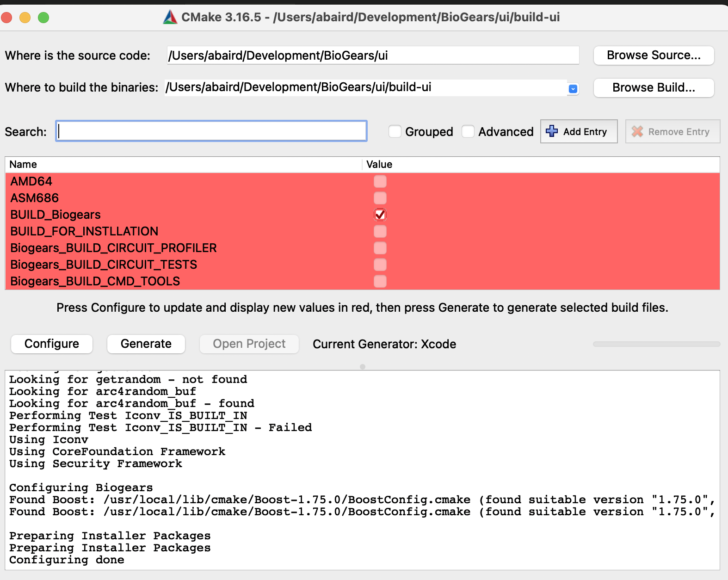The image size is (728, 580).
Task: Click the blue plus Add Entry icon
Action: [552, 131]
